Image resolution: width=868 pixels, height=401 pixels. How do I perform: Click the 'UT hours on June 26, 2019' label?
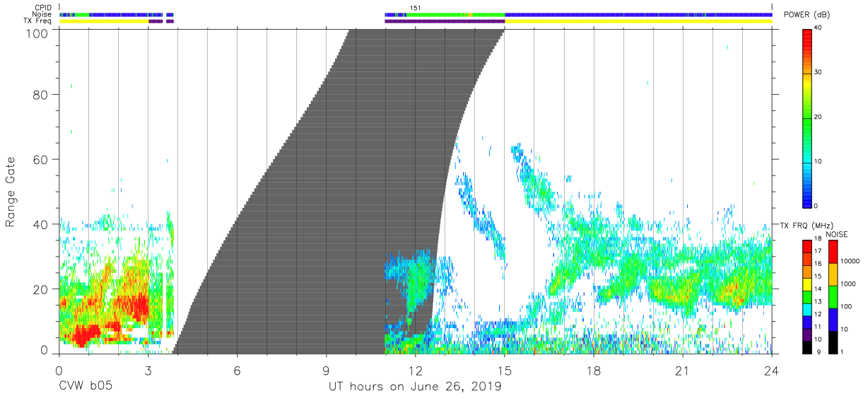pyautogui.click(x=415, y=387)
